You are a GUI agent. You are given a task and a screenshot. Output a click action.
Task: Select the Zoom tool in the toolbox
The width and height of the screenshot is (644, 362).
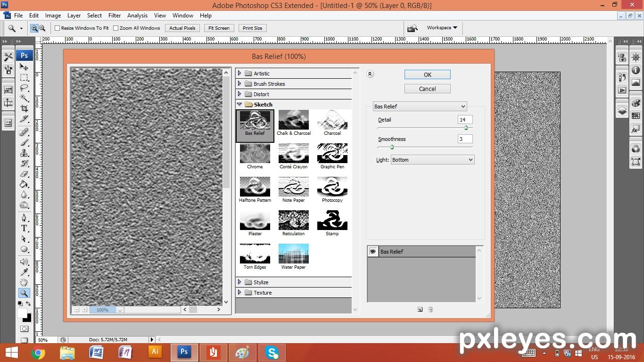[24, 293]
